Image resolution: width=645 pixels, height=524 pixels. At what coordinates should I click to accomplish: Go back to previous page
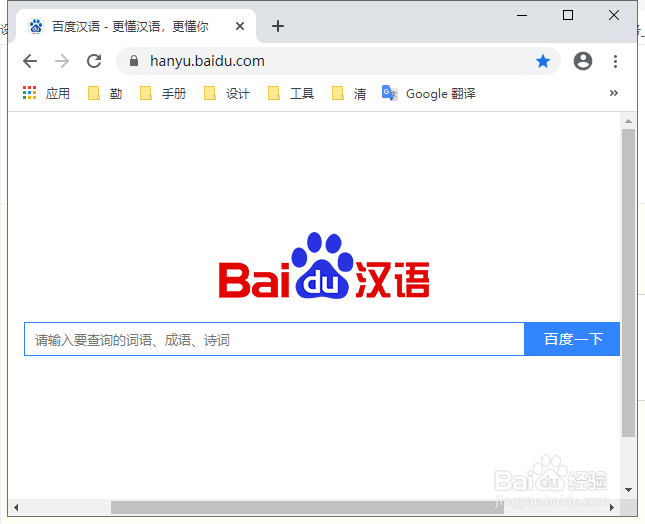30,61
